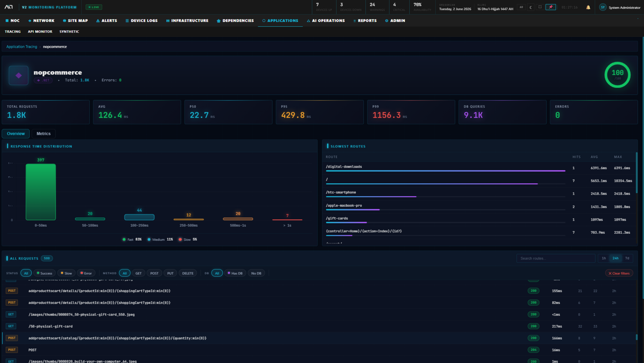The height and width of the screenshot is (363, 644).
Task: Click the 100-250ms histogram bar
Action: click(x=139, y=217)
